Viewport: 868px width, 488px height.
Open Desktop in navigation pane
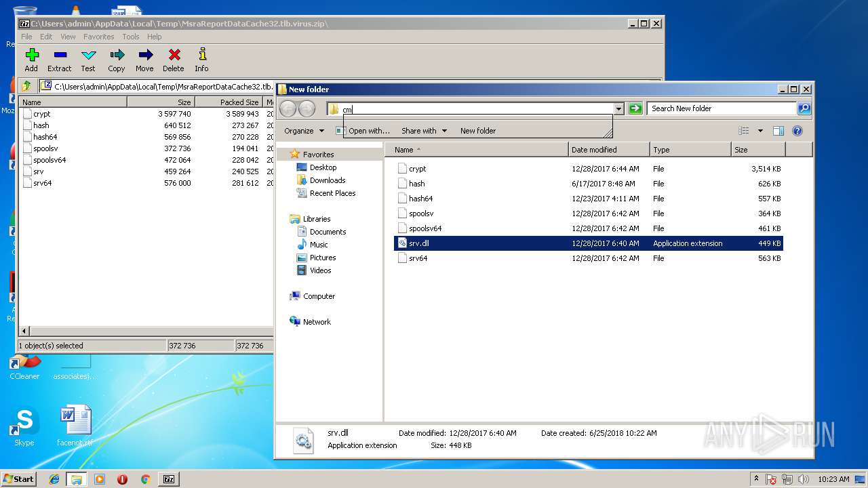coord(323,167)
